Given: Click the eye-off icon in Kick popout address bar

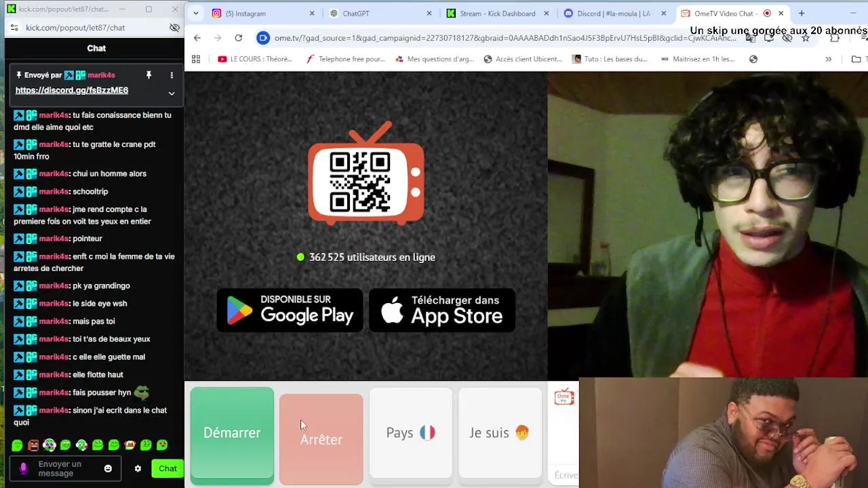Looking at the screenshot, I should click(174, 28).
